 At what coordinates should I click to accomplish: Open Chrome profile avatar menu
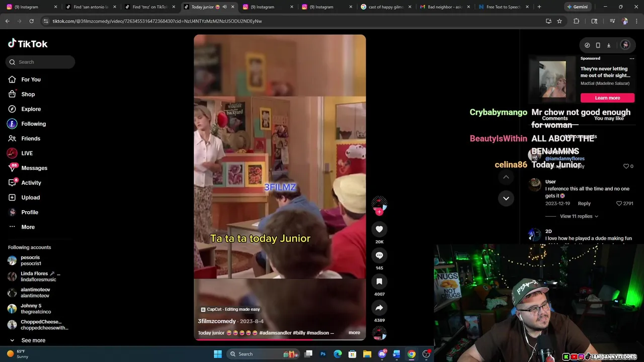(625, 21)
